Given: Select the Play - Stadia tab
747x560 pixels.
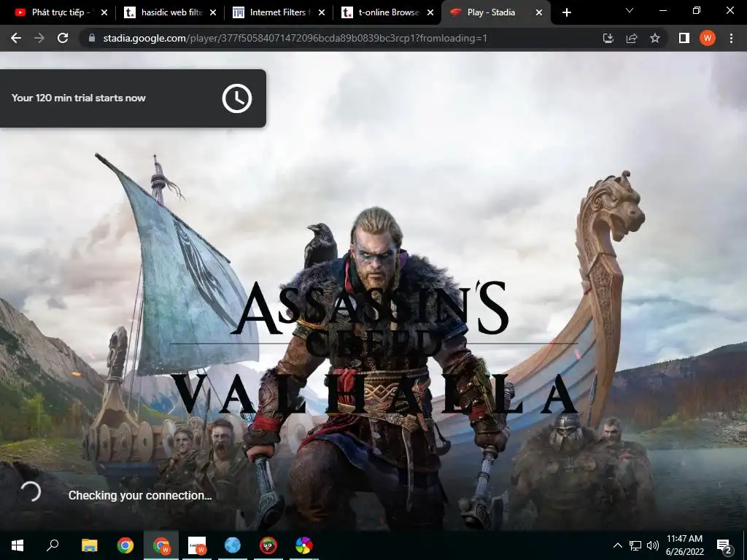Looking at the screenshot, I should [x=495, y=12].
